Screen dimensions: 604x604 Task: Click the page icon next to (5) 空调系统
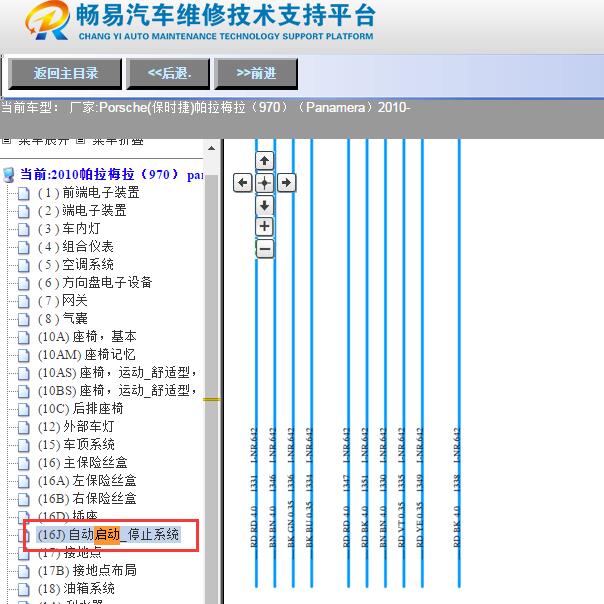coord(23,265)
